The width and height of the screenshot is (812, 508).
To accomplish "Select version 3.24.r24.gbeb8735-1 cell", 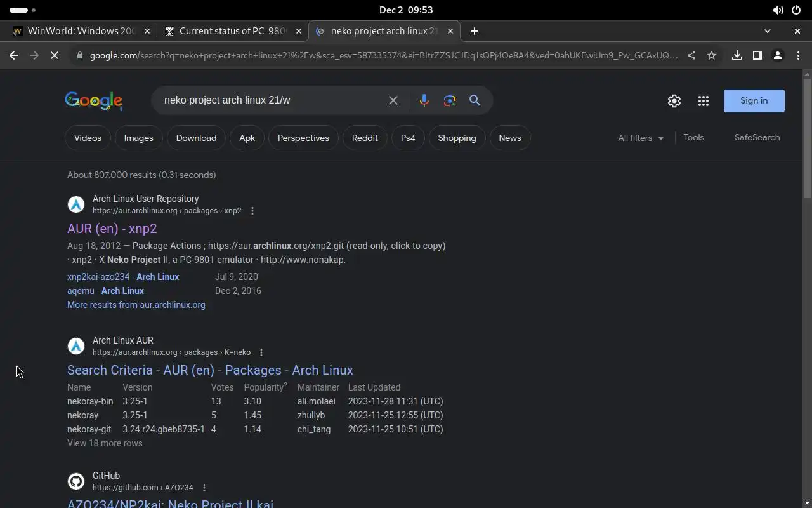I will [164, 429].
